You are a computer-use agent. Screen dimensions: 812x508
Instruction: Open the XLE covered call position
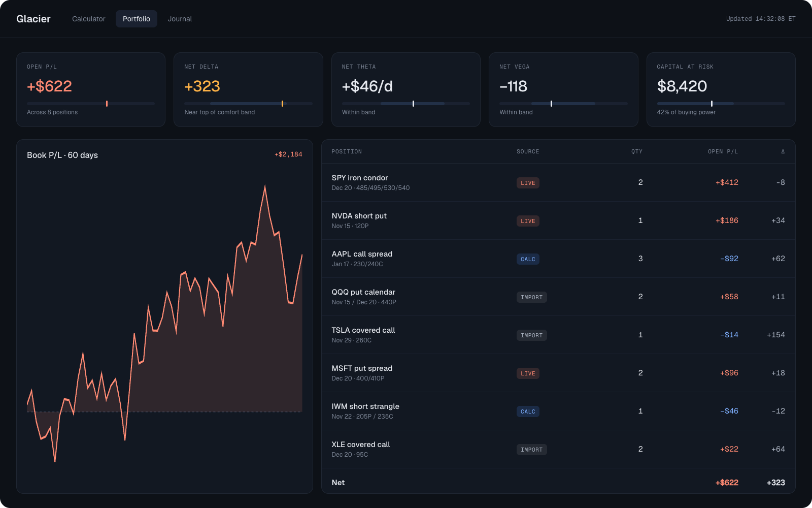coord(558,449)
